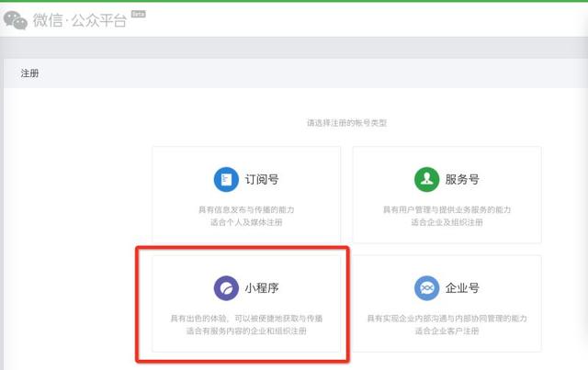Click the 请选择注册的帐号类型 prompt text
The image size is (588, 370).
coord(346,122)
